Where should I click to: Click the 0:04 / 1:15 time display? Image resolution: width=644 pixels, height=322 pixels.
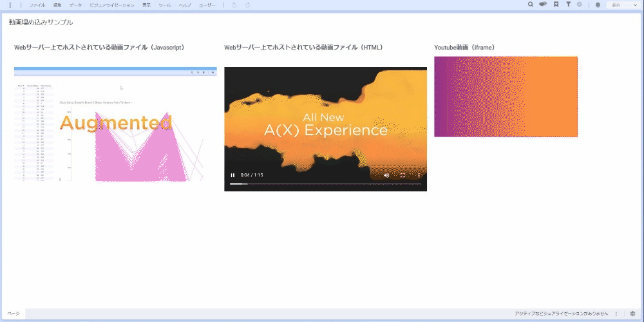(x=252, y=175)
